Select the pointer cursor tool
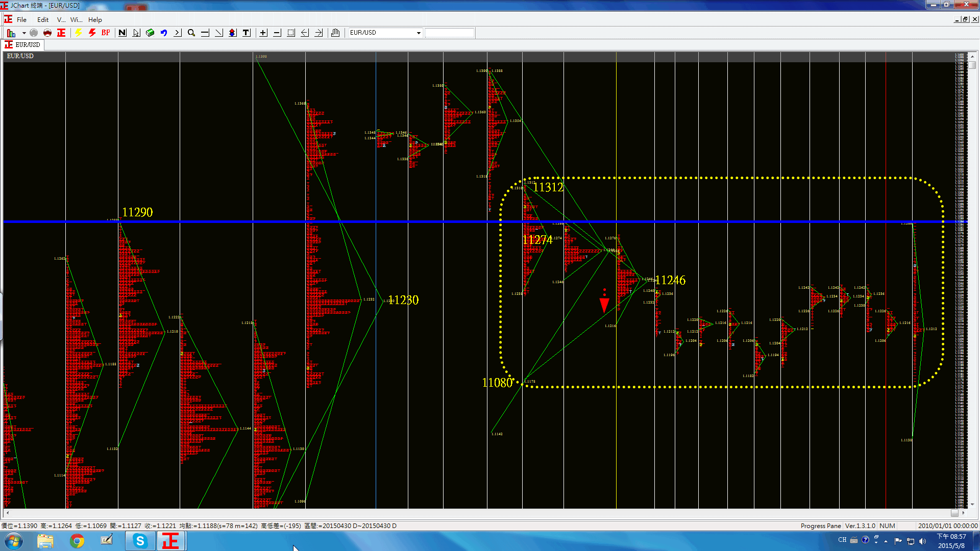The image size is (980, 551). click(136, 33)
